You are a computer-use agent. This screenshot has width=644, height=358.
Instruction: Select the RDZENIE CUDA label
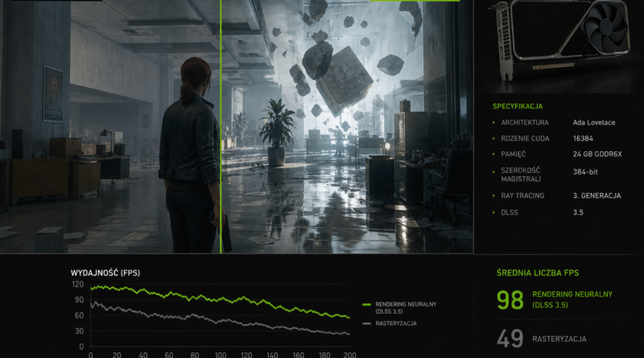point(525,138)
